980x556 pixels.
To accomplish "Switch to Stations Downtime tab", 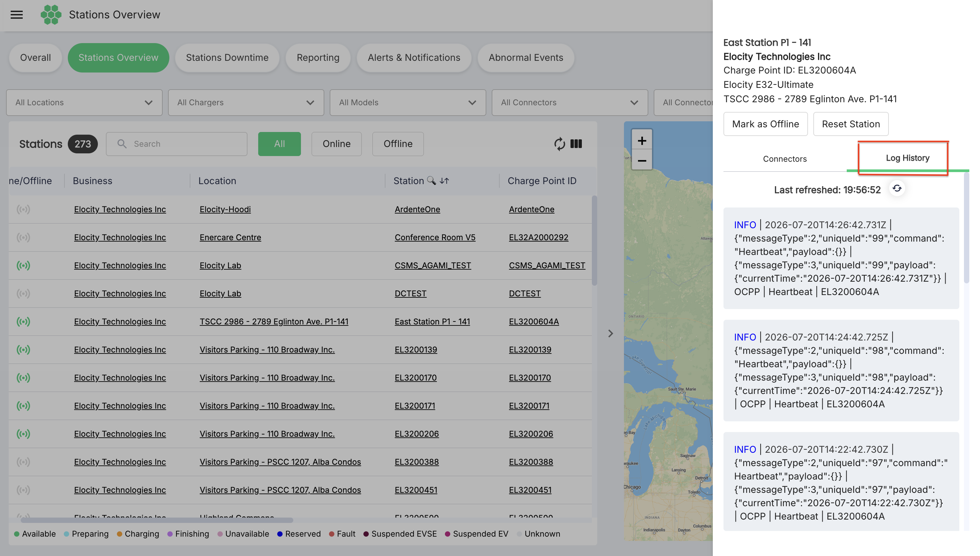I will coord(227,58).
